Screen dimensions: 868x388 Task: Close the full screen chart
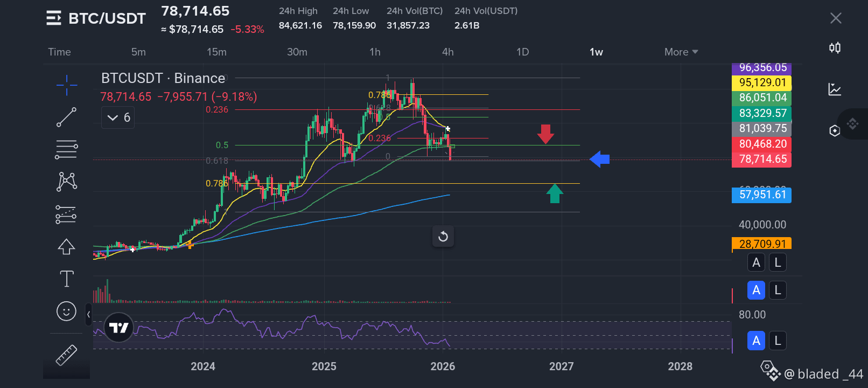pos(836,18)
